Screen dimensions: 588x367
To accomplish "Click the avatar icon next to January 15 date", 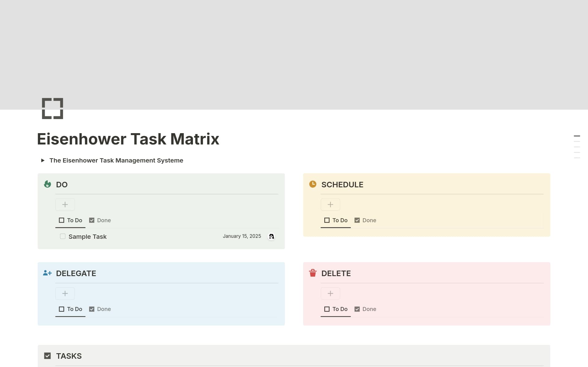I will click(x=271, y=236).
